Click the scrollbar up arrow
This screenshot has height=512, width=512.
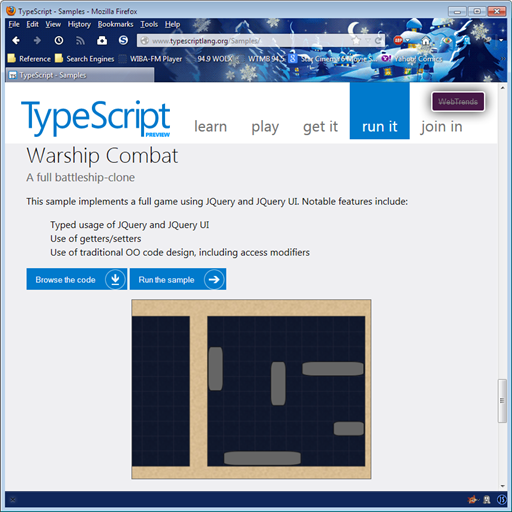[502, 88]
